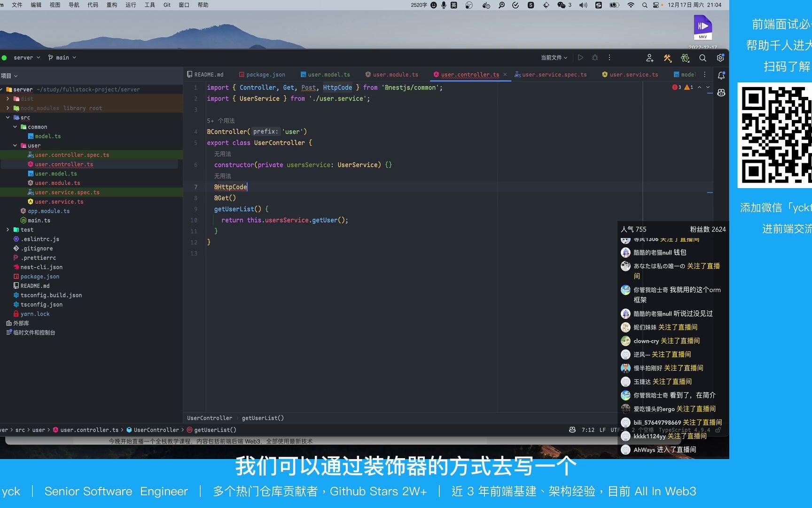
Task: Click the editor tabs overflow menu
Action: pyautogui.click(x=704, y=74)
